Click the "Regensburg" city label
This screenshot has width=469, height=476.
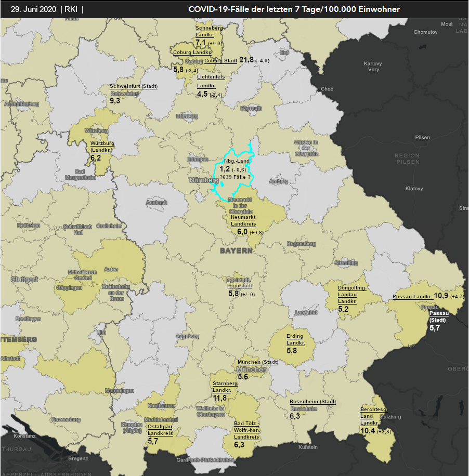[x=302, y=244]
